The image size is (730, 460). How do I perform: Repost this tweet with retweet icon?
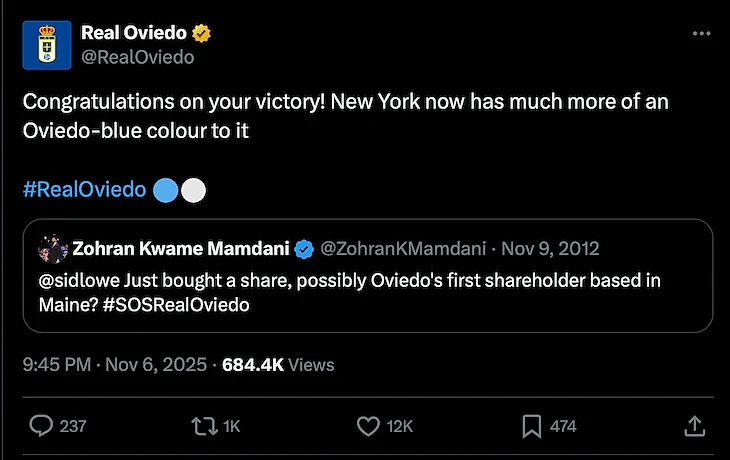pyautogui.click(x=203, y=426)
